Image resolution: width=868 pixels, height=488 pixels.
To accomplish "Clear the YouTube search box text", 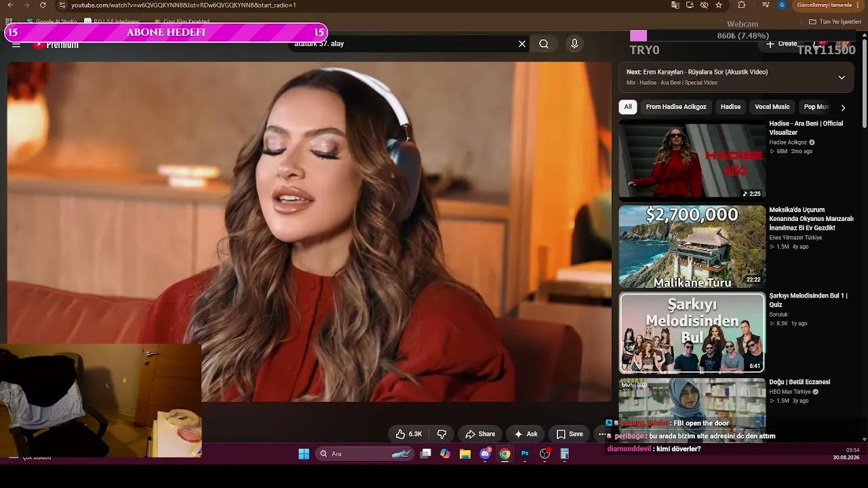I will [522, 44].
